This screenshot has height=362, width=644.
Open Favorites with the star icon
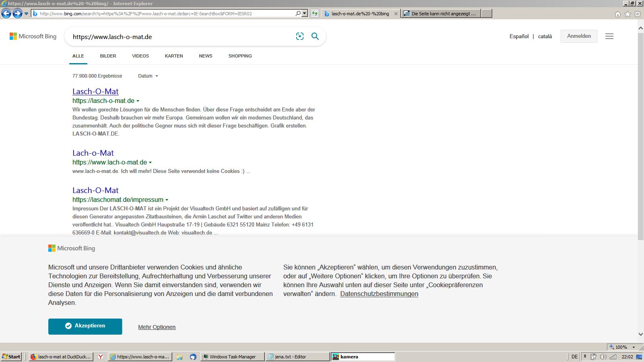coord(627,14)
